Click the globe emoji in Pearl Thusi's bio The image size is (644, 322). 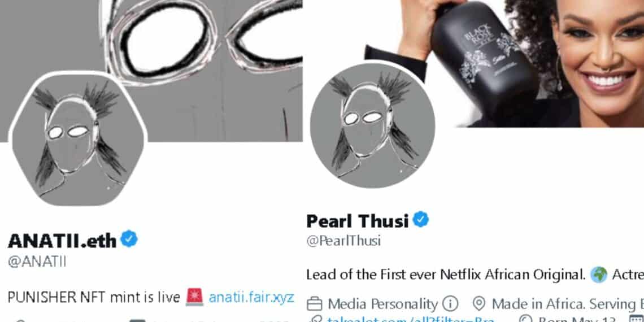tap(599, 275)
